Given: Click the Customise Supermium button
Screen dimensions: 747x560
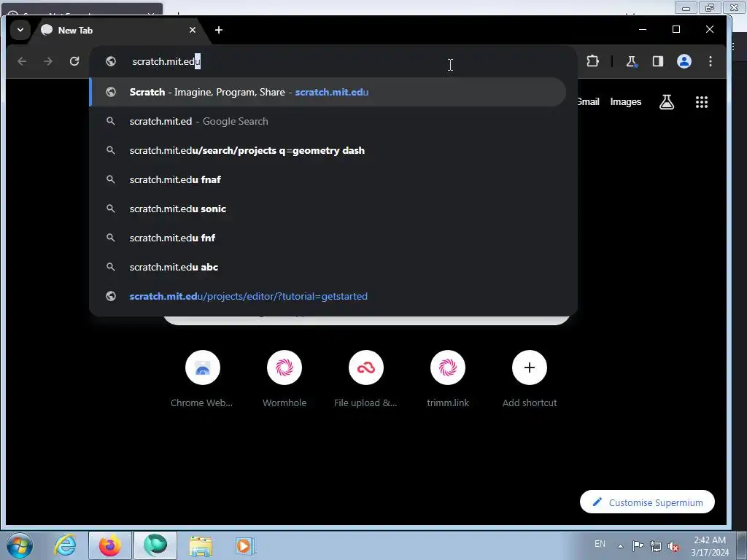Looking at the screenshot, I should [648, 502].
